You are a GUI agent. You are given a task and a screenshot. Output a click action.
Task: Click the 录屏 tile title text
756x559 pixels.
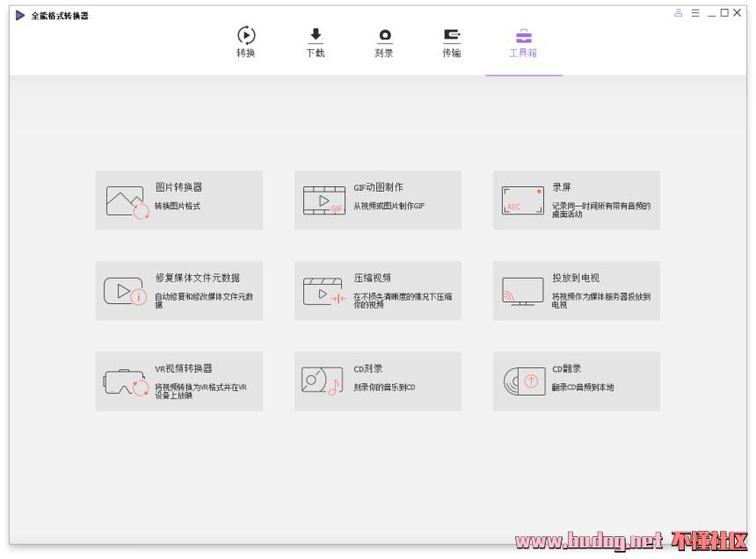tap(562, 187)
